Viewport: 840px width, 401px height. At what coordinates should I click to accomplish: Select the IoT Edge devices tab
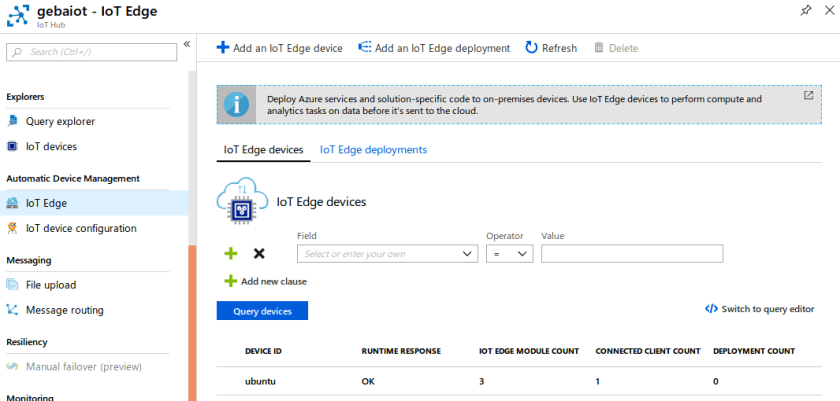263,150
